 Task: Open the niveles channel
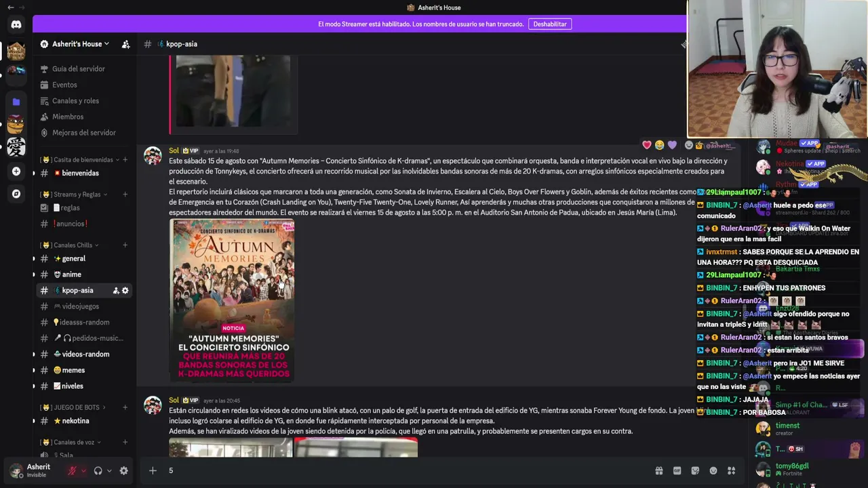[x=72, y=386]
